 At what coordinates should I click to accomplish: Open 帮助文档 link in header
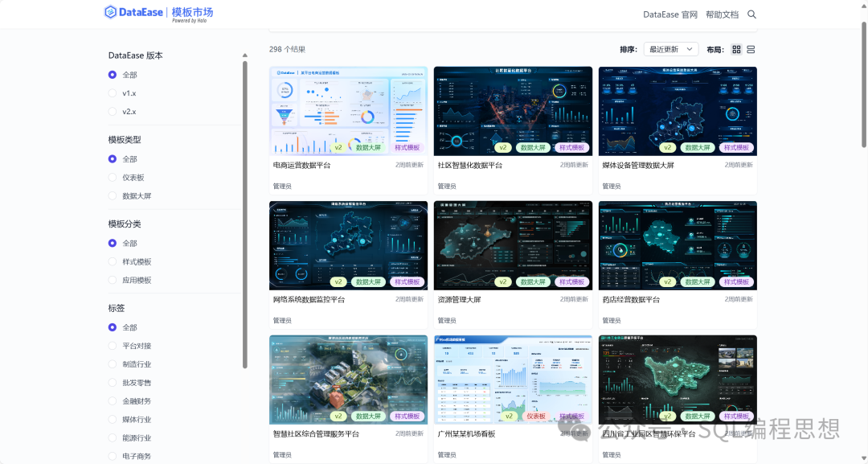(722, 14)
